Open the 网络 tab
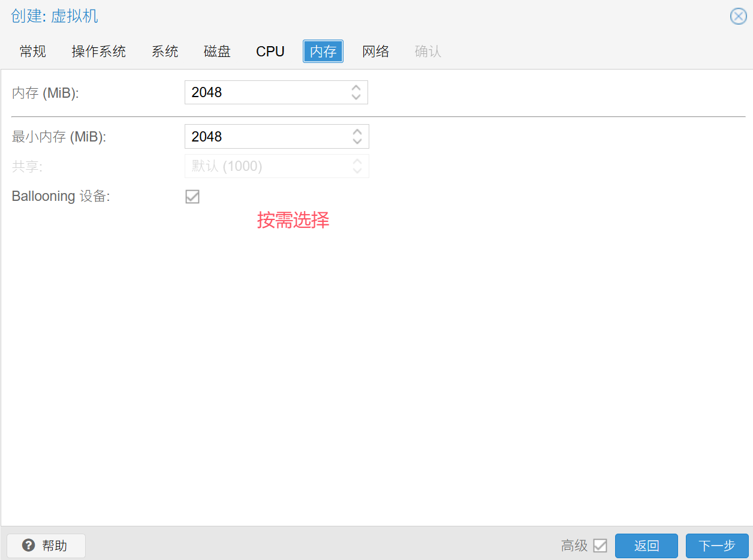 pos(376,52)
